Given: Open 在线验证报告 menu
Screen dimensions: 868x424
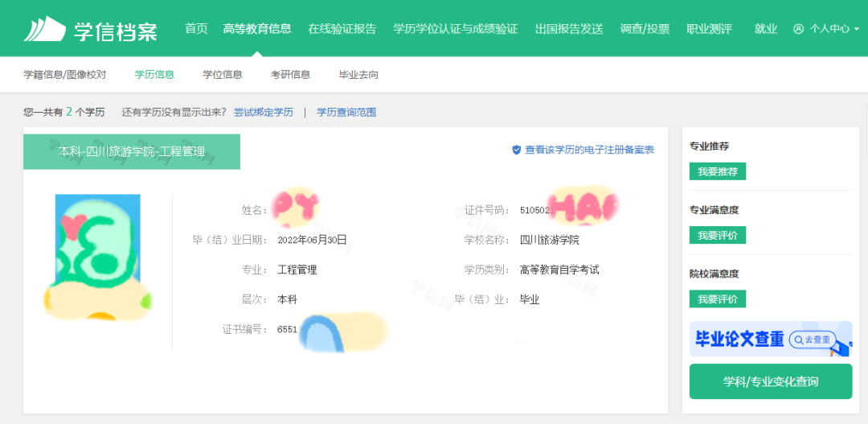Looking at the screenshot, I should (342, 29).
